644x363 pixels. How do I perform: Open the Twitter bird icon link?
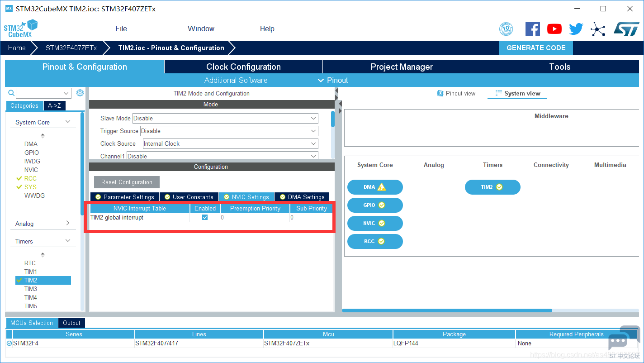(576, 29)
